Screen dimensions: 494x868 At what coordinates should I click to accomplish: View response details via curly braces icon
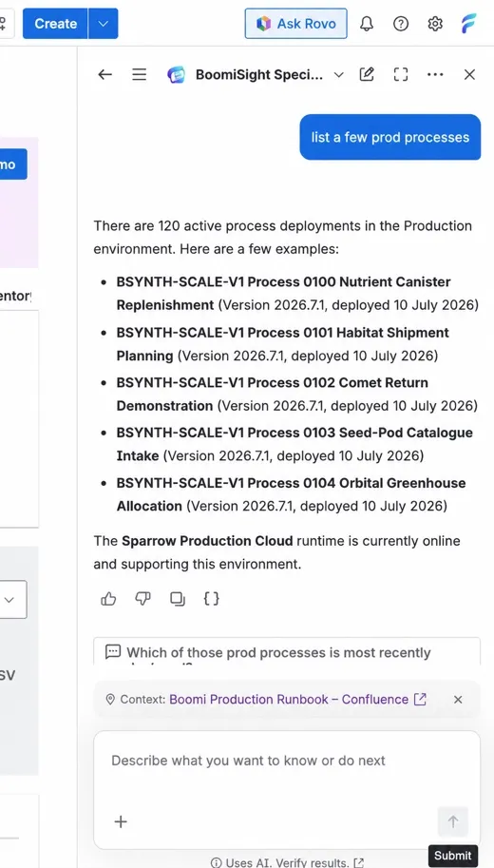(x=211, y=598)
